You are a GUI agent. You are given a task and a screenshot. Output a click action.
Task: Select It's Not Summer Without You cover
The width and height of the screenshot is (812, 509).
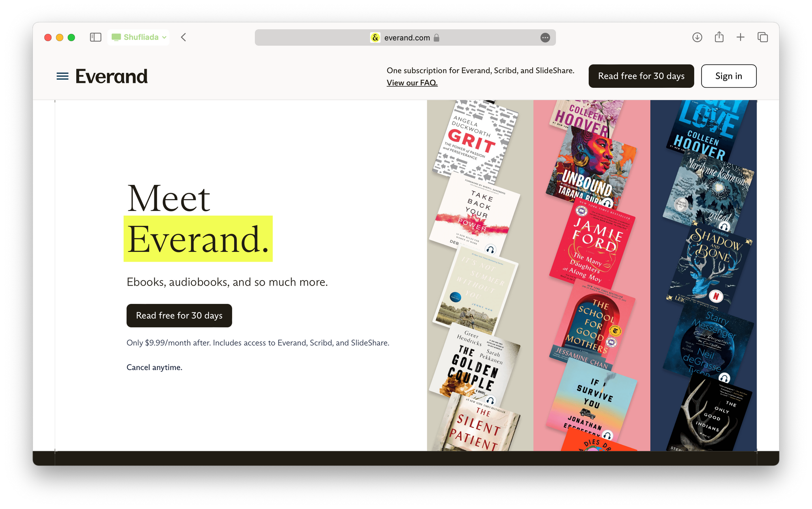[475, 290]
